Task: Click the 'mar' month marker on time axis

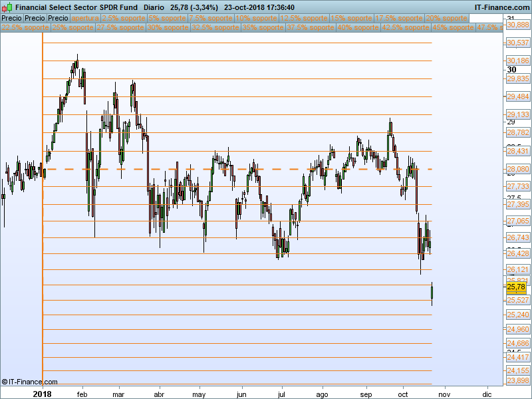Action: [118, 394]
